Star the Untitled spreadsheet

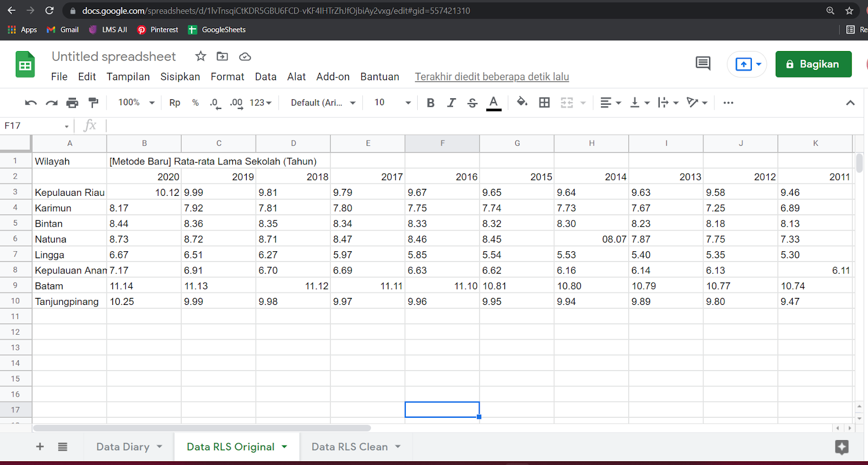[201, 56]
